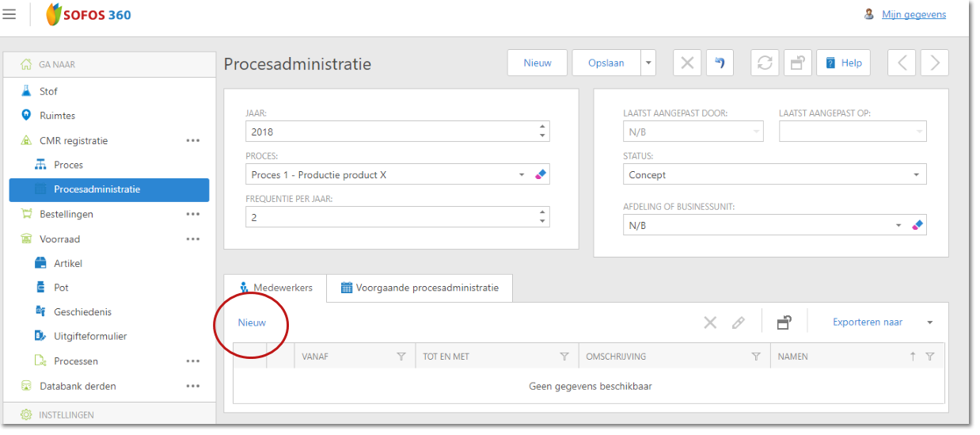Click the eraser icon beside Proces field
Image resolution: width=980 pixels, height=435 pixels.
click(541, 174)
